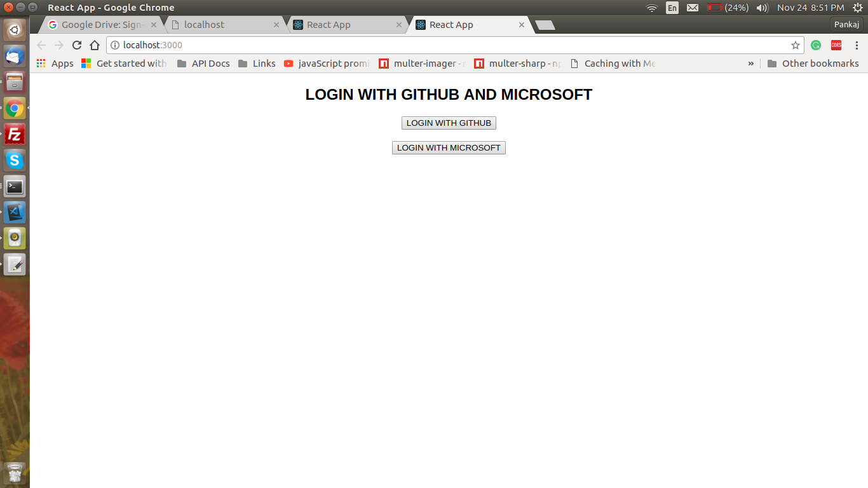Open Visual Studio Code from the dock

(x=15, y=212)
